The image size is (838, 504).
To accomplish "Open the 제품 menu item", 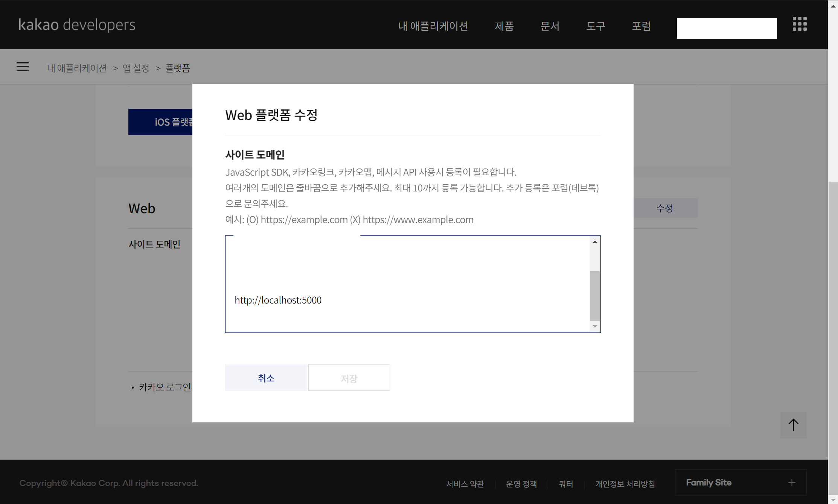I will 504,26.
